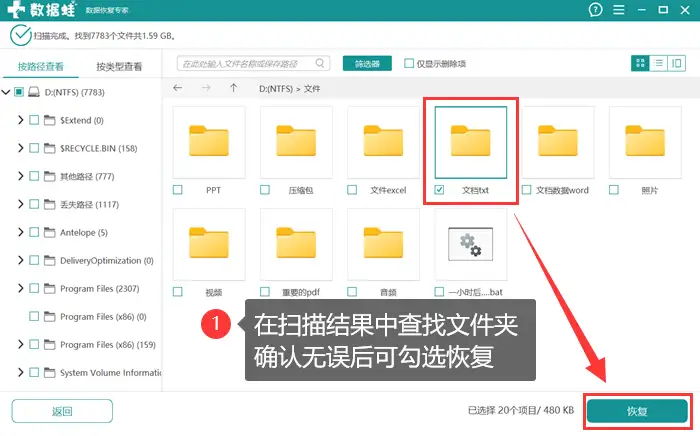The height and width of the screenshot is (436, 700).
Task: Check the PPT folder checkbox
Action: [178, 189]
